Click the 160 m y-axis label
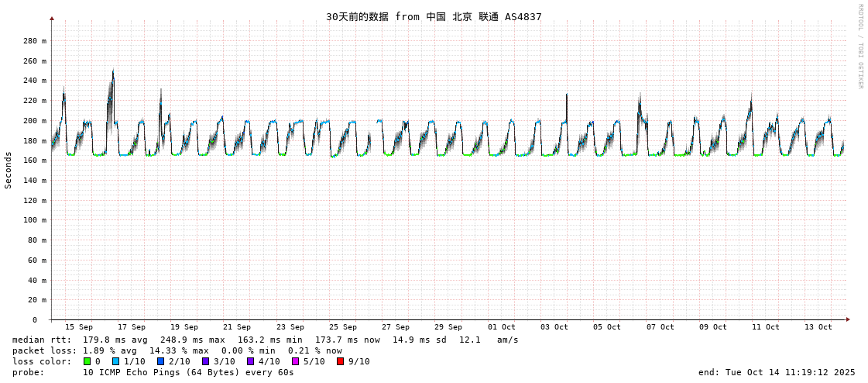This screenshot has width=868, height=383. [x=34, y=160]
